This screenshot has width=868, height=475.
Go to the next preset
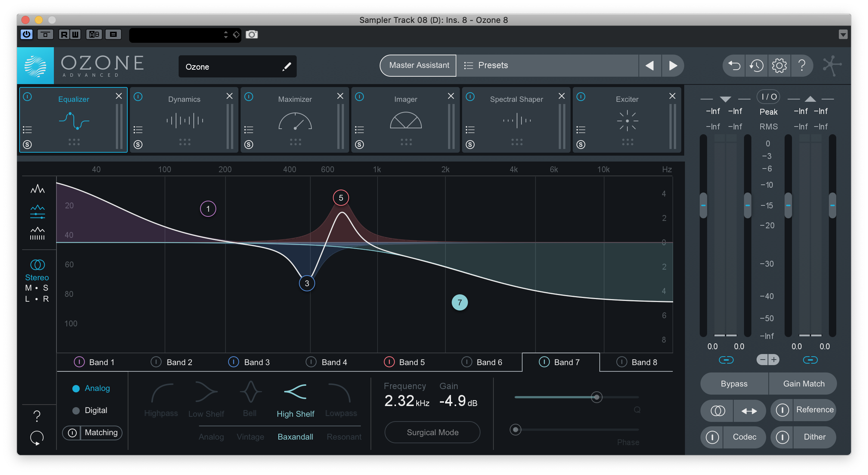(x=673, y=65)
